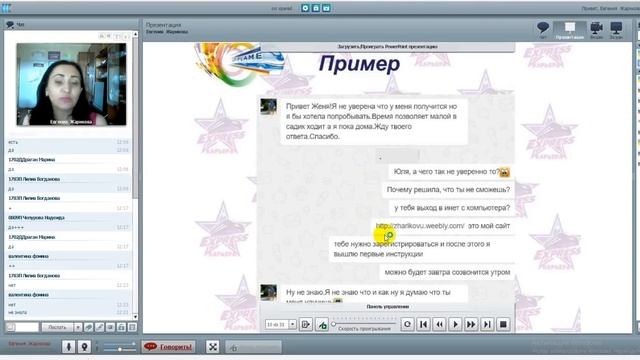Click the sender avatar beside 'Привет Женя!' message
Viewport: 640px width, 360px height.
[269, 107]
